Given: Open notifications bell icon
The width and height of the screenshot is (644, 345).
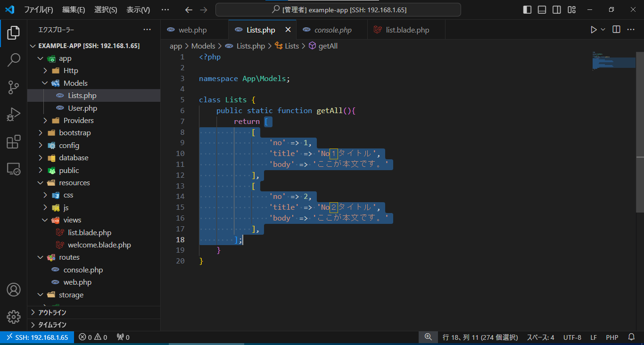Looking at the screenshot, I should pyautogui.click(x=632, y=337).
